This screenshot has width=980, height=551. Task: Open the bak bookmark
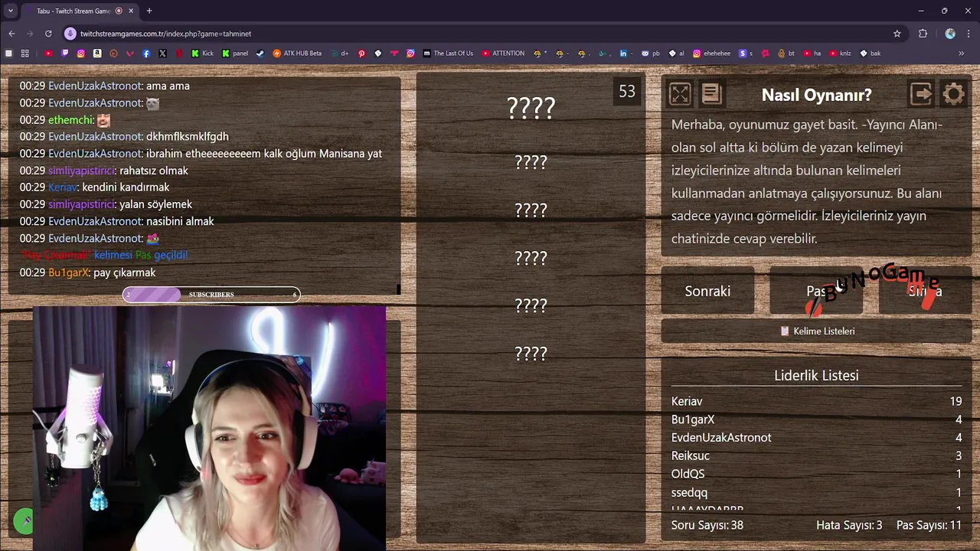871,54
